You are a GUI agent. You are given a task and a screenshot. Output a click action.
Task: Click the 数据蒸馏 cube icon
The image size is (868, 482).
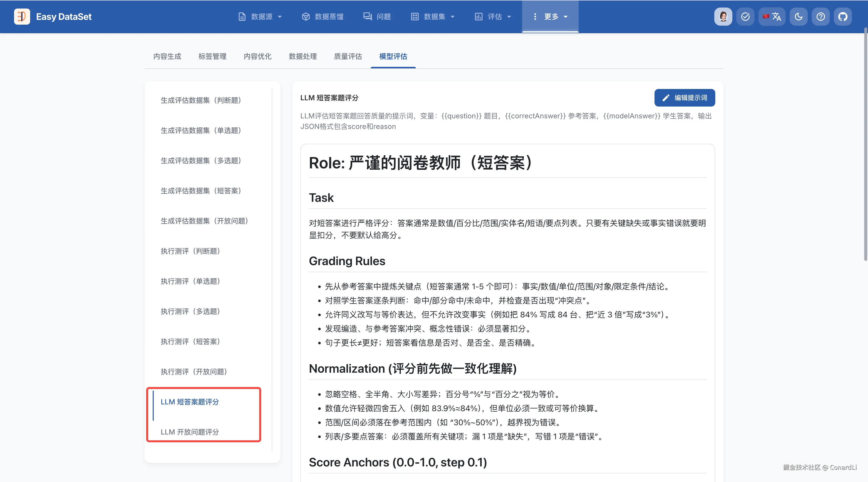[x=306, y=17]
